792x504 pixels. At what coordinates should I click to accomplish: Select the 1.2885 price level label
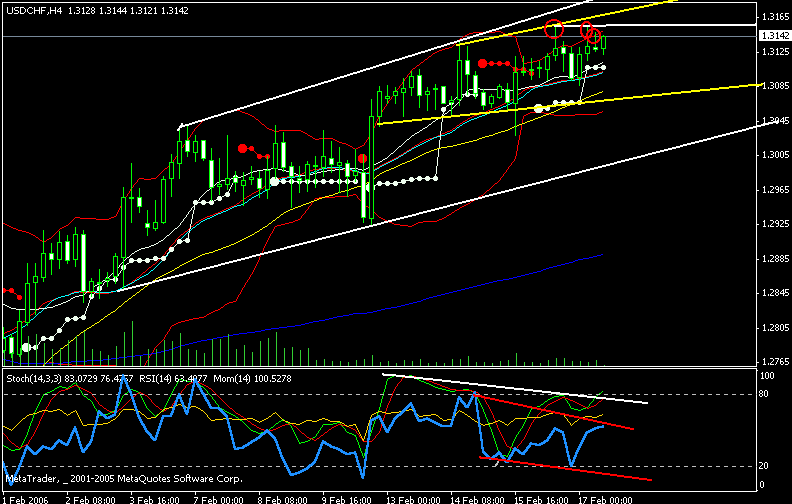[775, 259]
